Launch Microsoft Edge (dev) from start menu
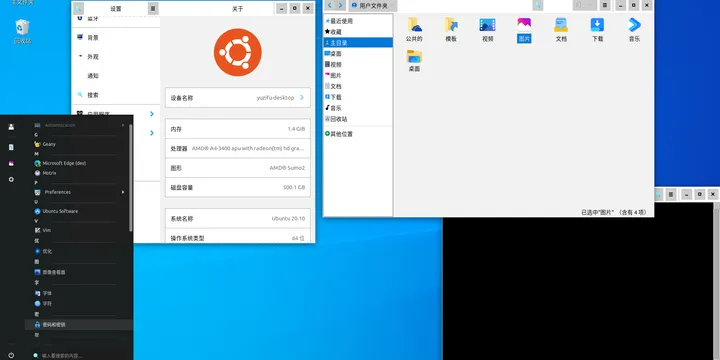 79,163
